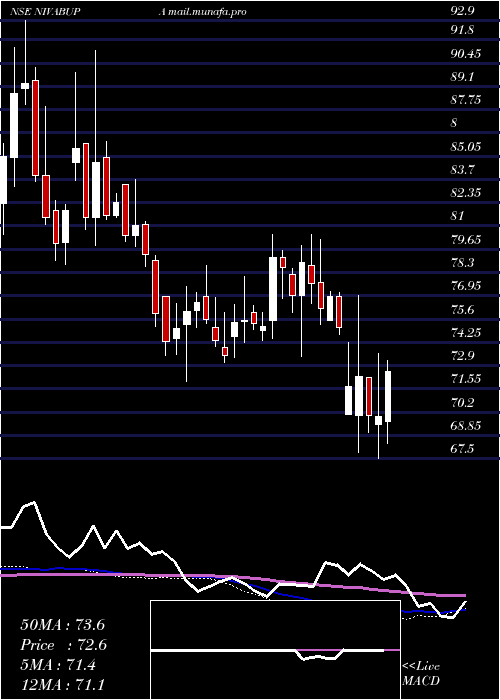Click the last white candlestick on the right

pos(388,396)
